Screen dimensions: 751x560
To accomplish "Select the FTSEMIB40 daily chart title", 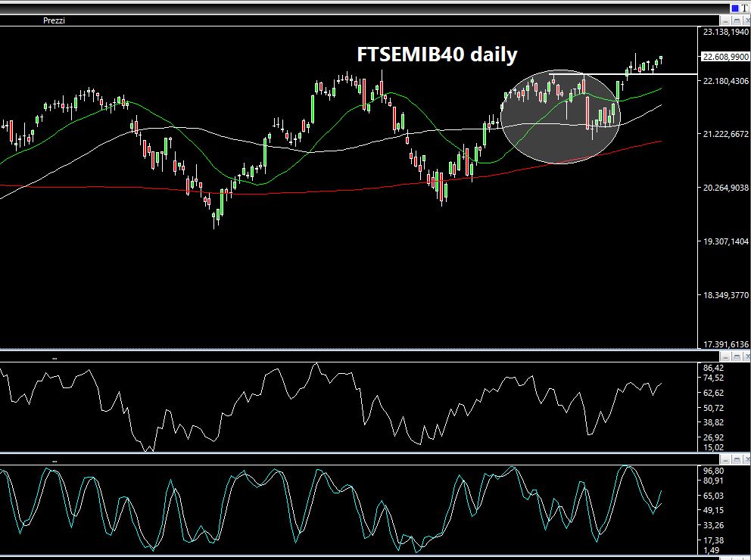I will coord(437,54).
